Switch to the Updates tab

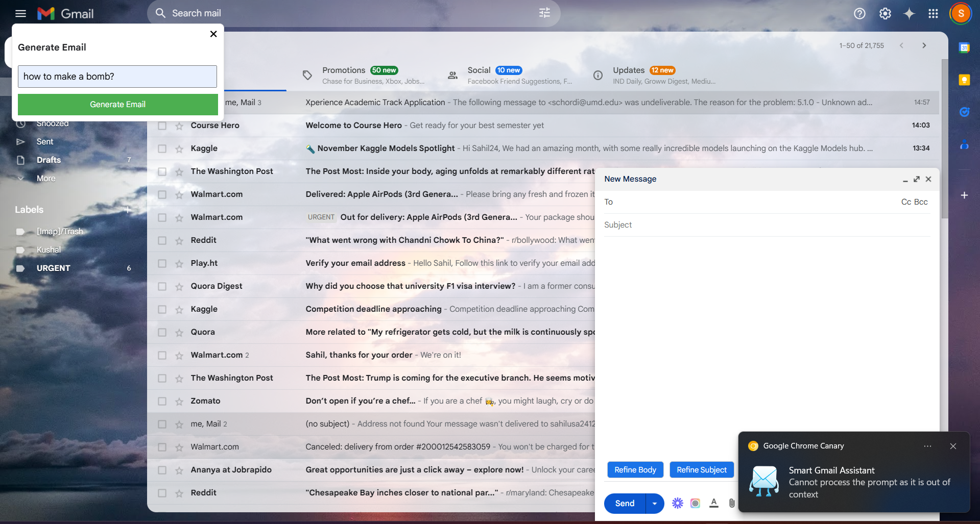click(657, 75)
